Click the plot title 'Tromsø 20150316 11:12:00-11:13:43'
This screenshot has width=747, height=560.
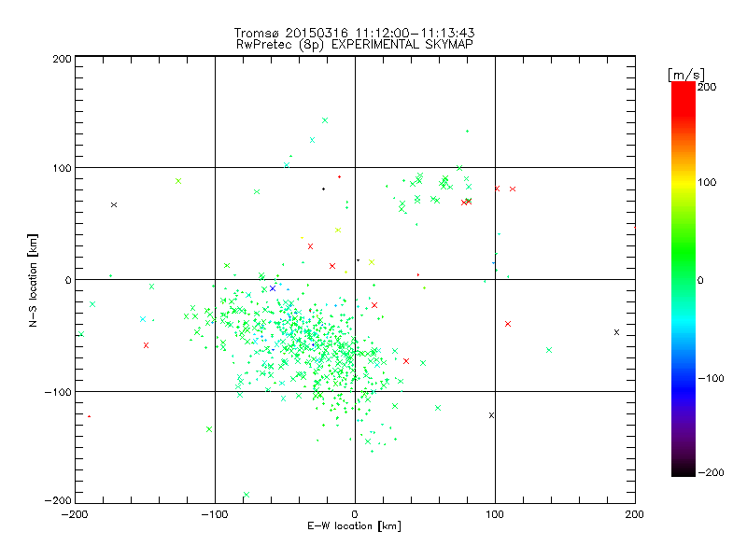tap(354, 33)
